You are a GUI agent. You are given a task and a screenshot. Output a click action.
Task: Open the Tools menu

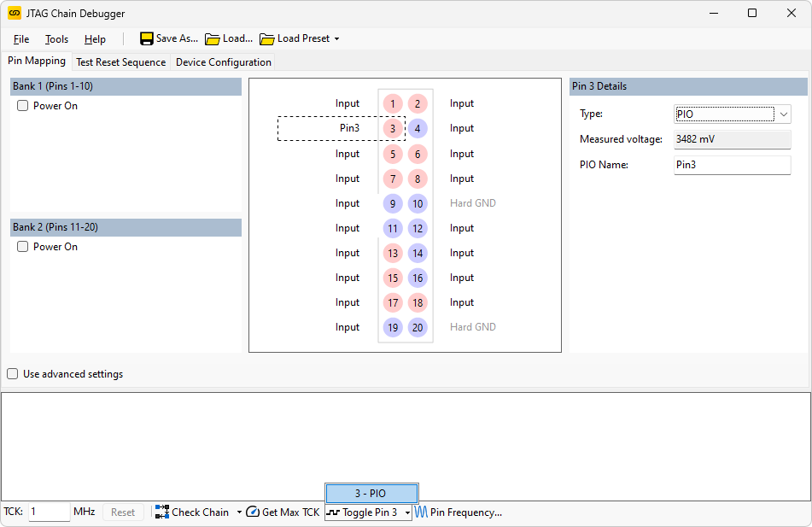pos(56,39)
